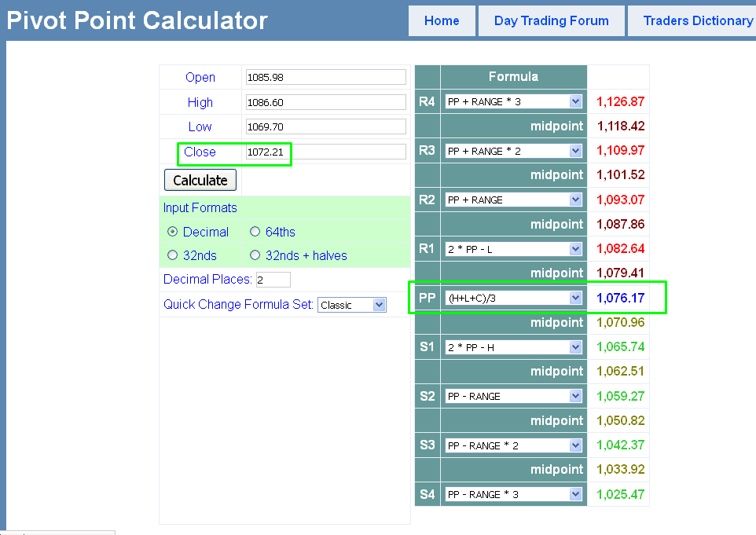Open S2 formula dropdown

coord(513,396)
